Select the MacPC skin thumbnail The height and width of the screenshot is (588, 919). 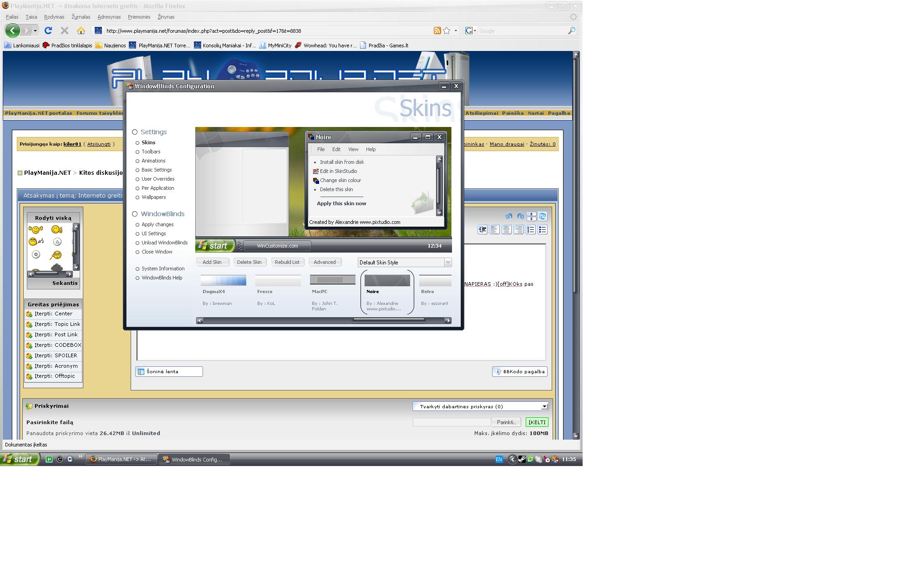coord(333,279)
